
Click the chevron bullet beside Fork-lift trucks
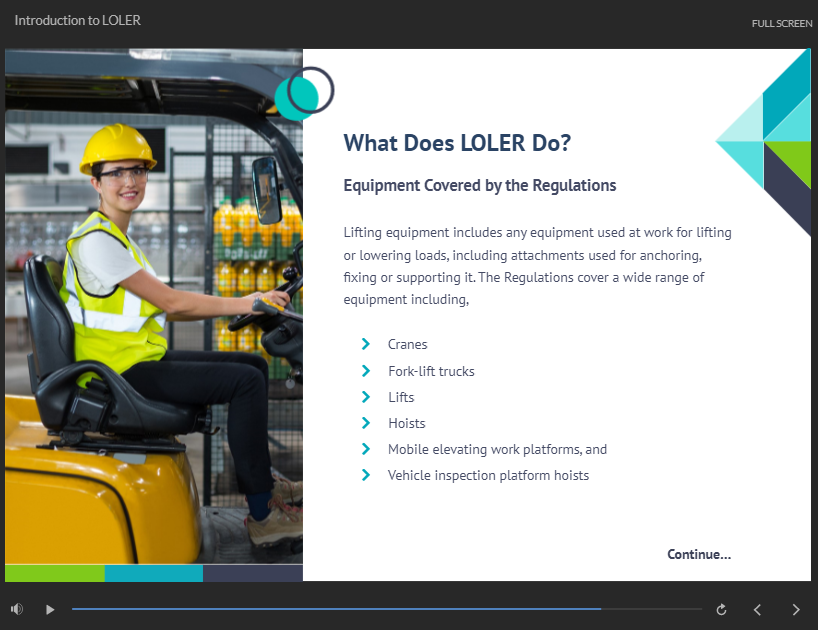click(366, 371)
